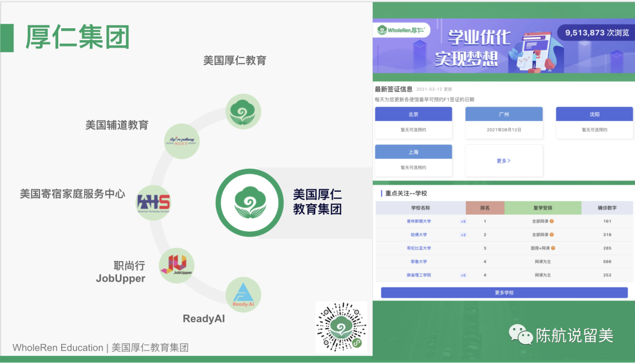Expand the +5 badge for 普林斯顿大学
Screen dimensions: 635x364
coord(463,222)
